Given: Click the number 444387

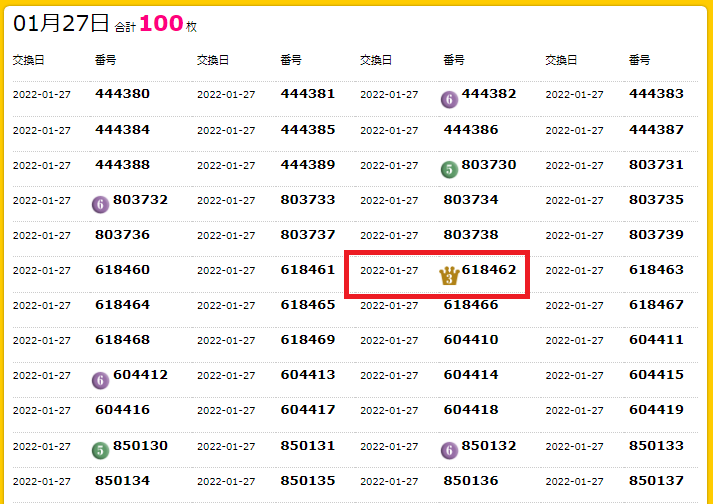Looking at the screenshot, I should 656,129.
